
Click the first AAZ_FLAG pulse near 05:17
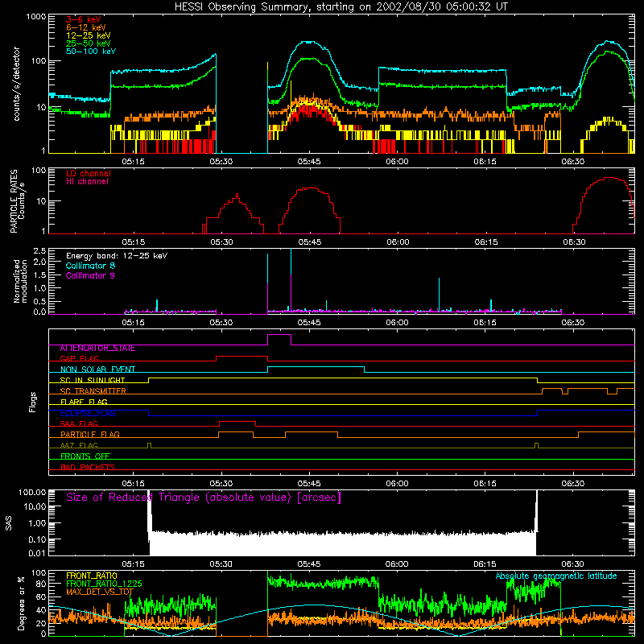[x=149, y=445]
